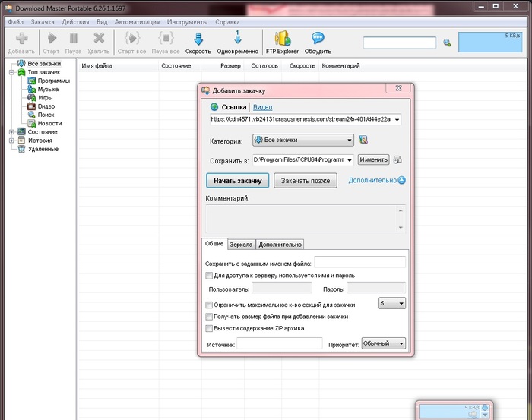Switch to the Зеркала tab
This screenshot has height=420, width=532.
[x=242, y=245]
